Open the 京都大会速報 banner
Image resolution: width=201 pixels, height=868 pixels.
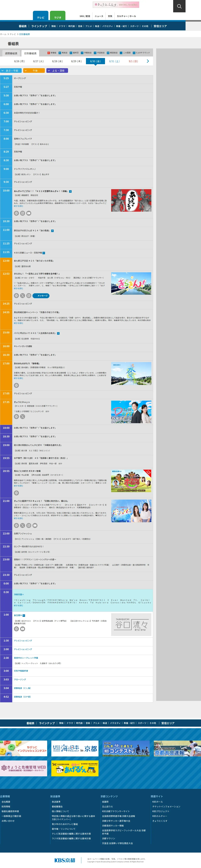177,748
